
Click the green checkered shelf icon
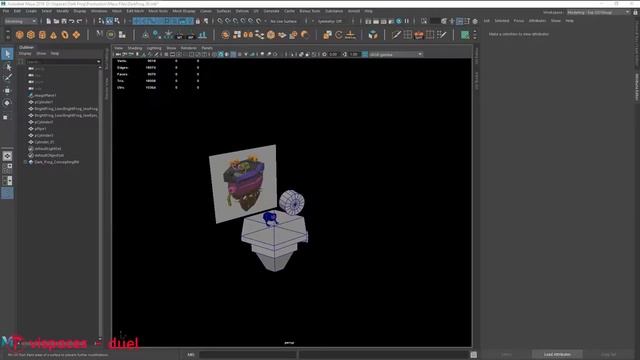coord(464,35)
